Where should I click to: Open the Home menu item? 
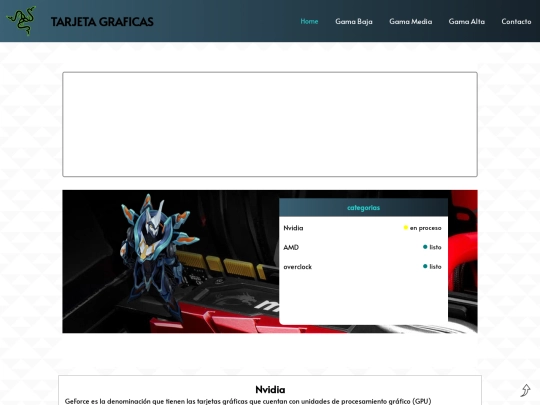[x=309, y=21]
